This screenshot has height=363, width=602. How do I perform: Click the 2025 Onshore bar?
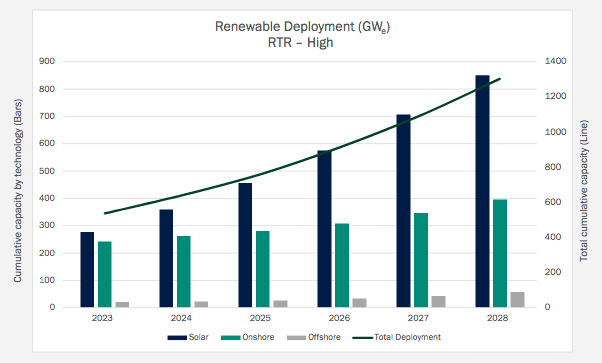[x=263, y=269]
